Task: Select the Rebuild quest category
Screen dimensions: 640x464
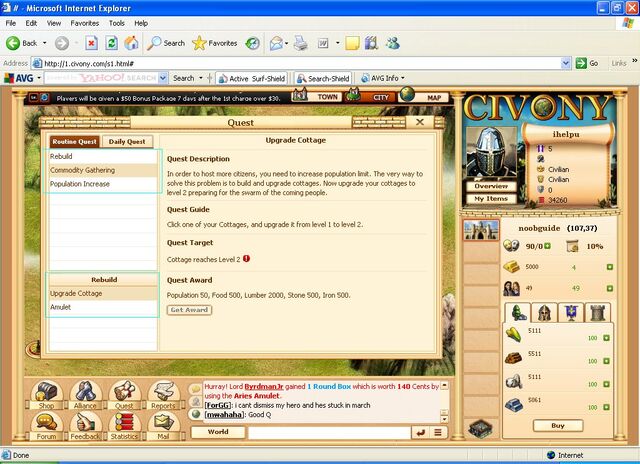Action: click(103, 156)
